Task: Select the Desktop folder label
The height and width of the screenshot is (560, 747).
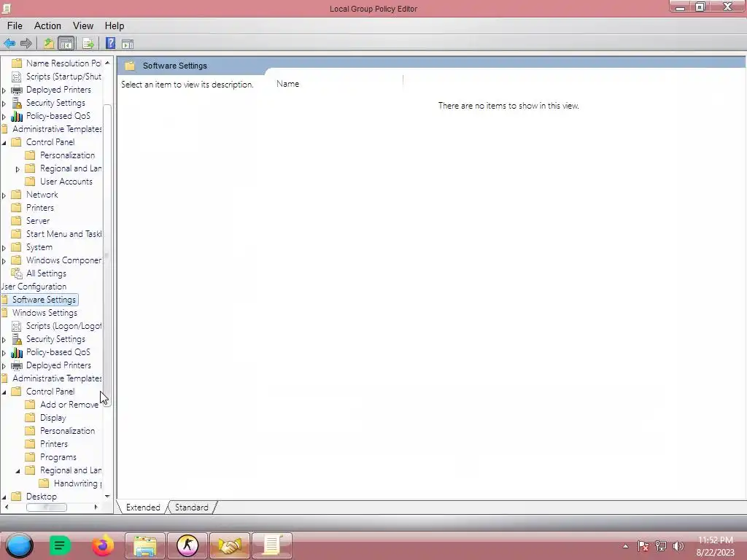Action: pos(42,497)
